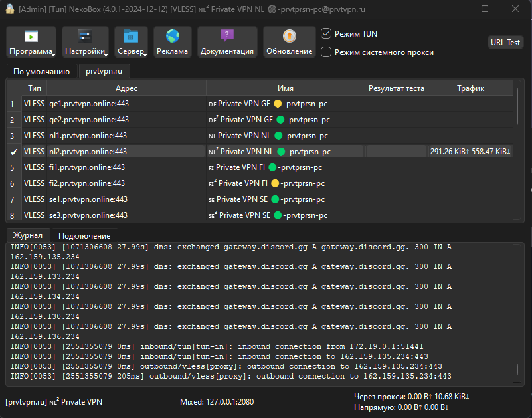
Task: Switch to the По умолчанию tab
Action: (41, 71)
